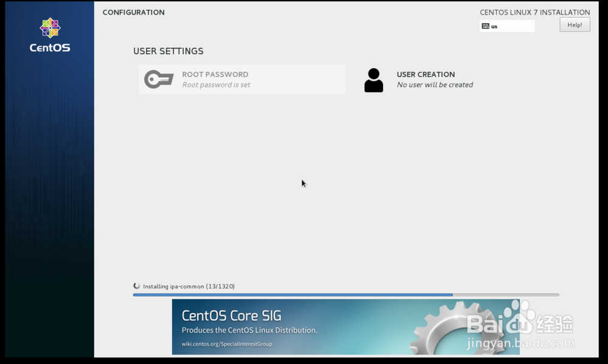Click the CentOS logo in the sidebar
Image resolution: width=608 pixels, height=364 pixels.
click(50, 35)
